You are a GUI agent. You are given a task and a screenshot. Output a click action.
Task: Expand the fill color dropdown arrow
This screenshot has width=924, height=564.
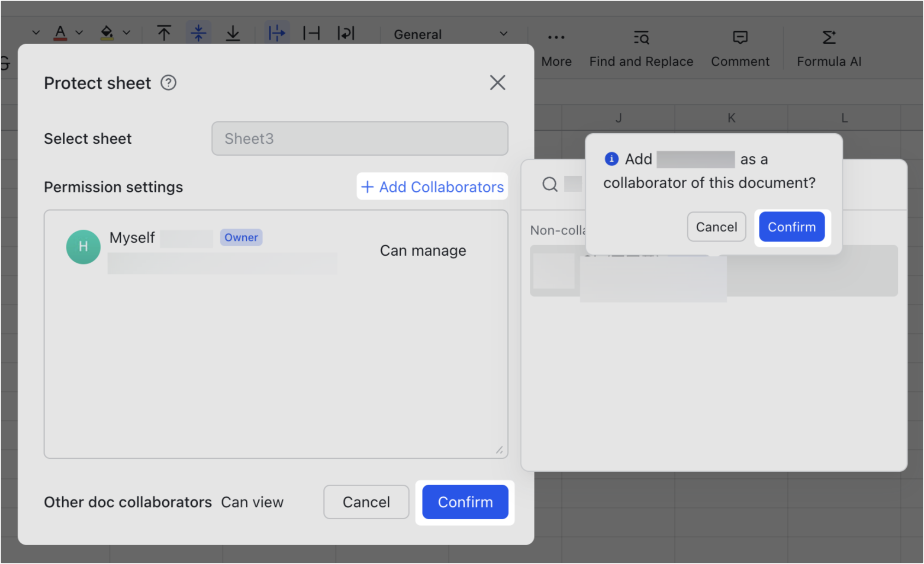(126, 33)
